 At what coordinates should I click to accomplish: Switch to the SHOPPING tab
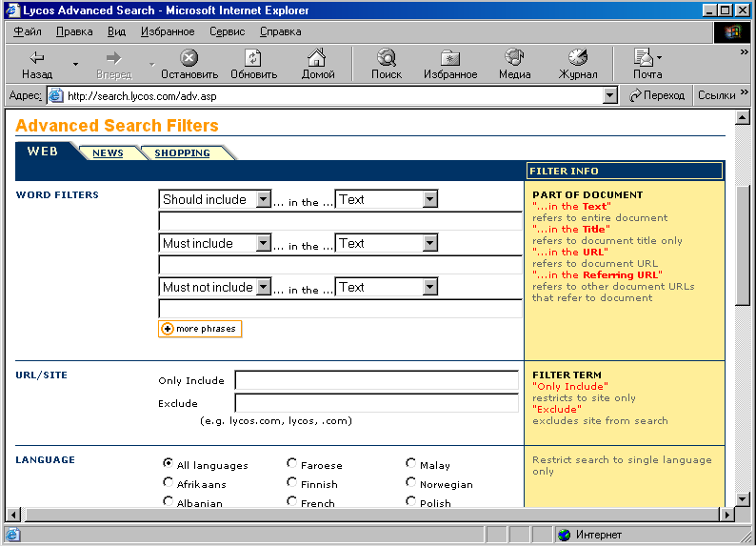click(x=182, y=152)
